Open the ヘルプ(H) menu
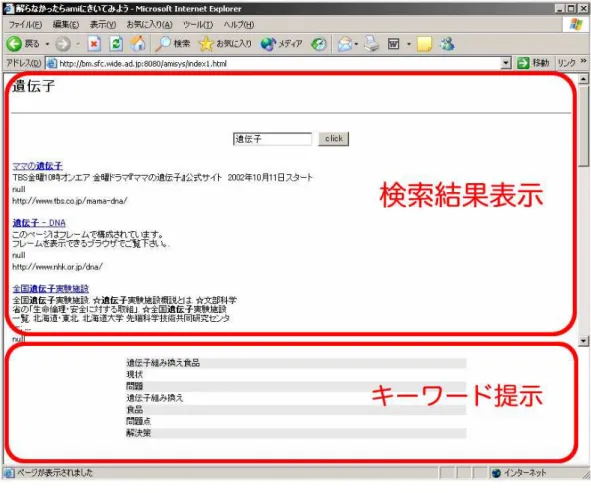Screen dimensions: 591x493 (x=239, y=24)
